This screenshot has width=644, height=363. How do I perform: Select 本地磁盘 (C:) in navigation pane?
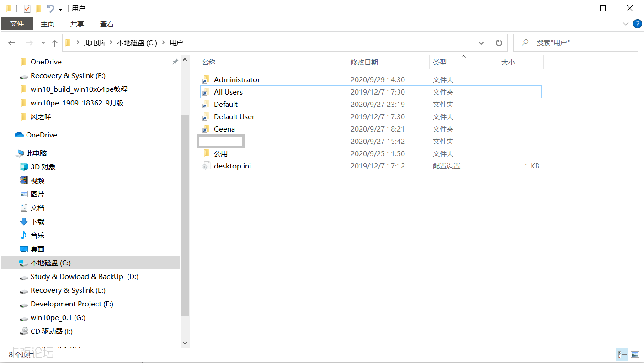coord(91,263)
